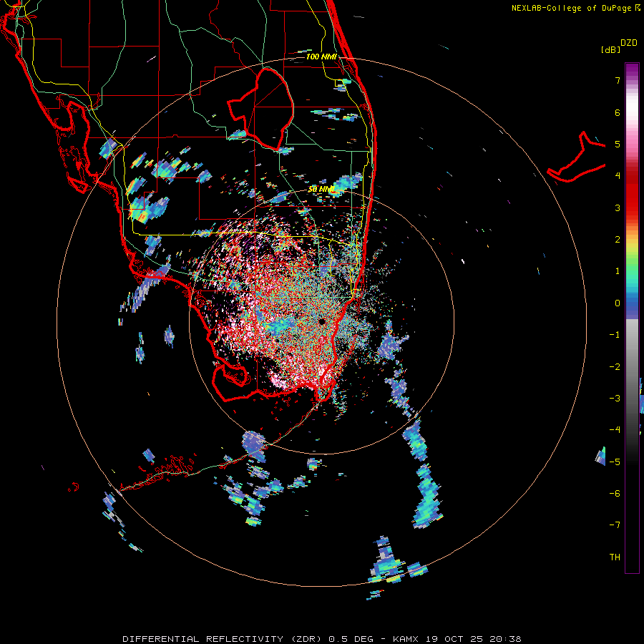This screenshot has width=644, height=644.
Task: Select the 3 tick label on color scale
Action: tap(618, 208)
